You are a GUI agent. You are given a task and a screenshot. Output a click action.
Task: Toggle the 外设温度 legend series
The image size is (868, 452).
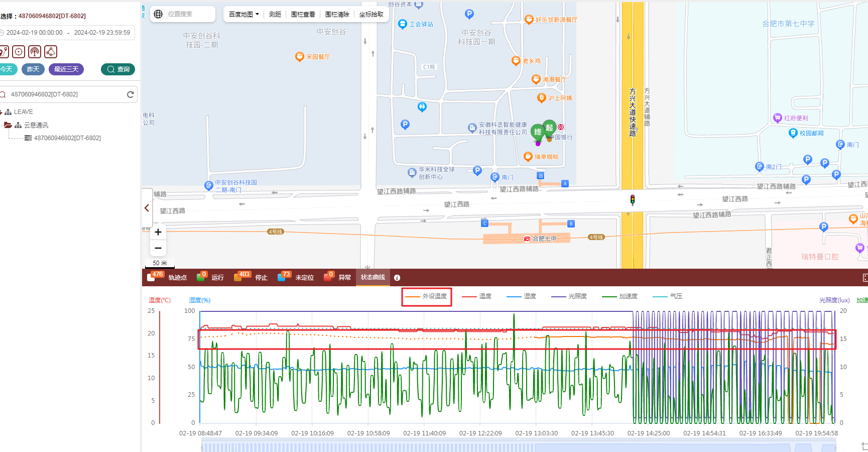(427, 296)
